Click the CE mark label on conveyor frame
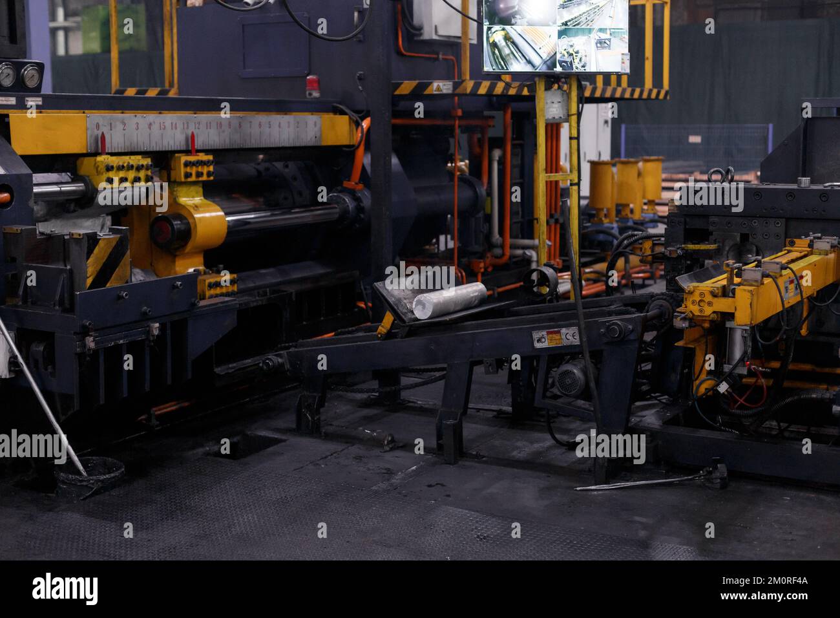 (571, 335)
